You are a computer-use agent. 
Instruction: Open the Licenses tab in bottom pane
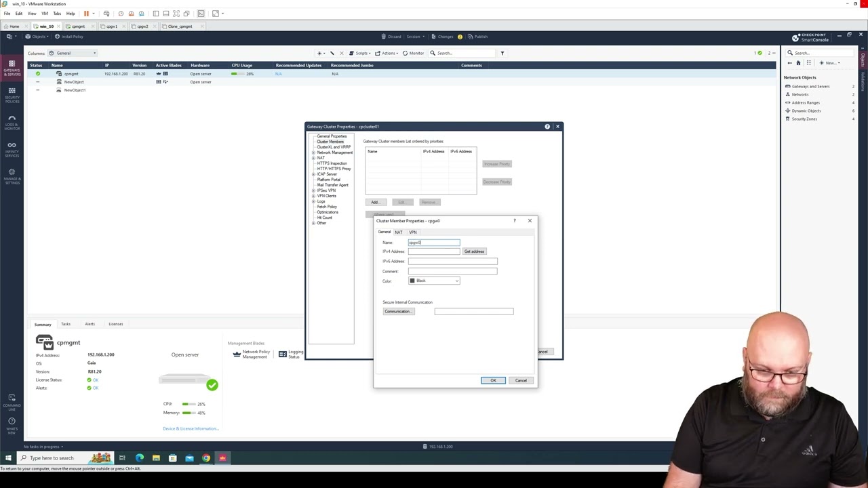[x=115, y=324]
